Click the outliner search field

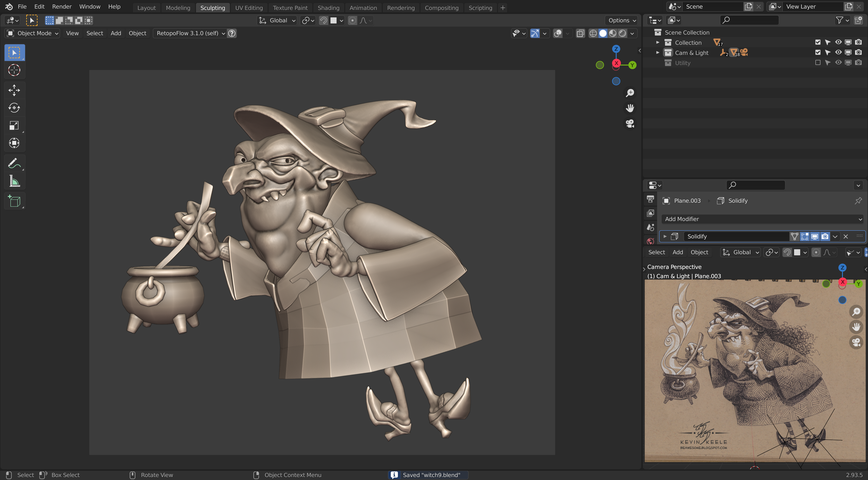[x=749, y=21]
